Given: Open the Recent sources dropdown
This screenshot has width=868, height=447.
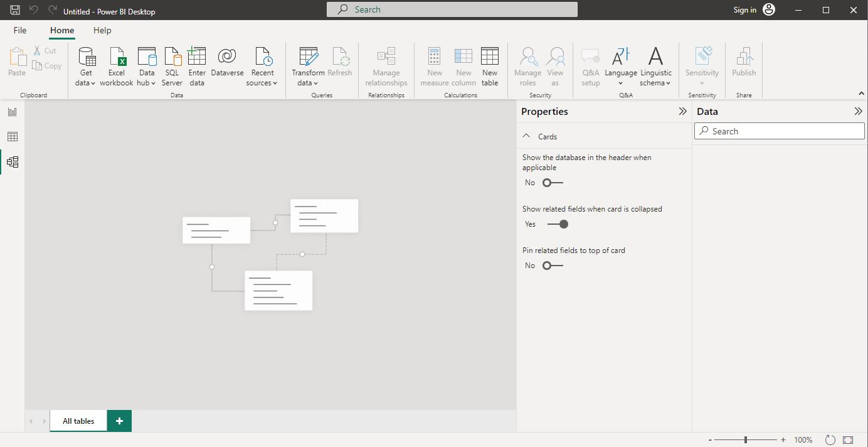Looking at the screenshot, I should click(262, 67).
